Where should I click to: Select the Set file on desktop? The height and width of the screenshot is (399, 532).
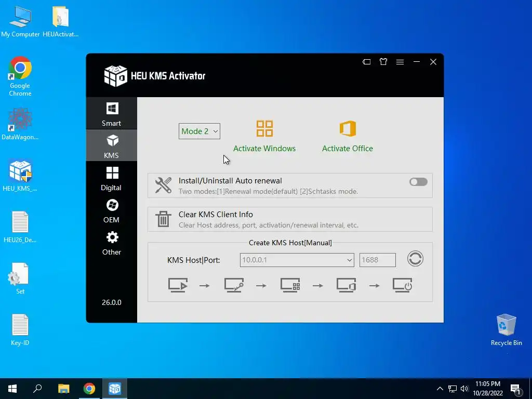[20, 278]
